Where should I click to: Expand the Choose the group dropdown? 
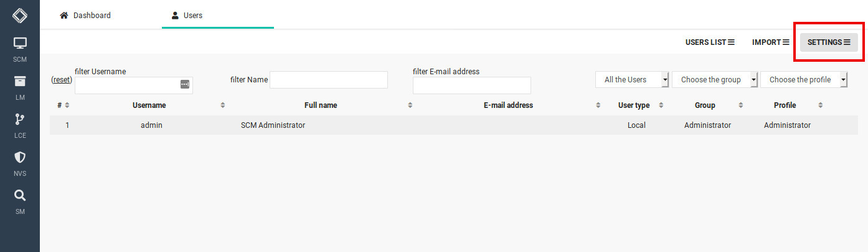pyautogui.click(x=715, y=80)
